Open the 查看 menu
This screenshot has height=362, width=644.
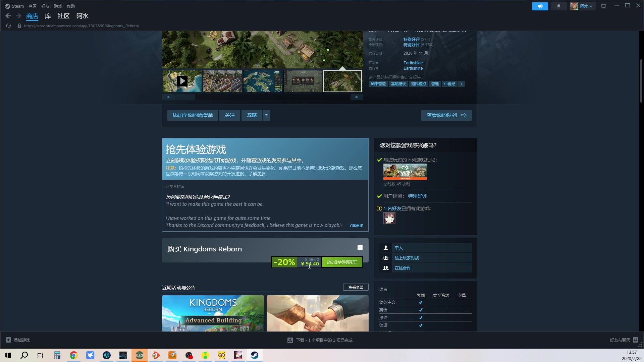click(33, 6)
